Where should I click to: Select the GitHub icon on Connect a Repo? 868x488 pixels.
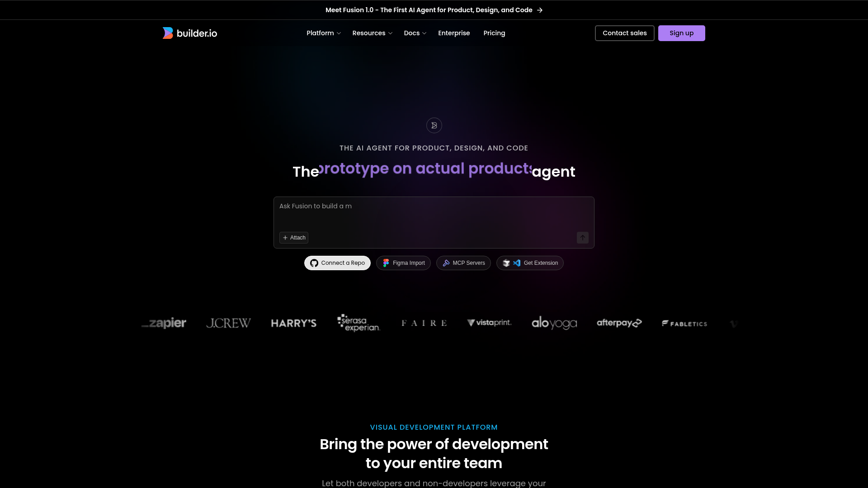[314, 263]
